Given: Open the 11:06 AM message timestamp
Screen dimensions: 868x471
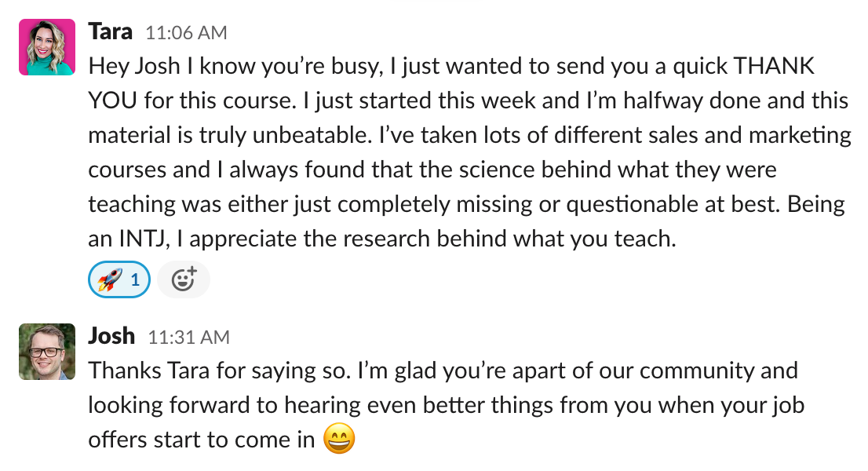Looking at the screenshot, I should click(x=186, y=33).
